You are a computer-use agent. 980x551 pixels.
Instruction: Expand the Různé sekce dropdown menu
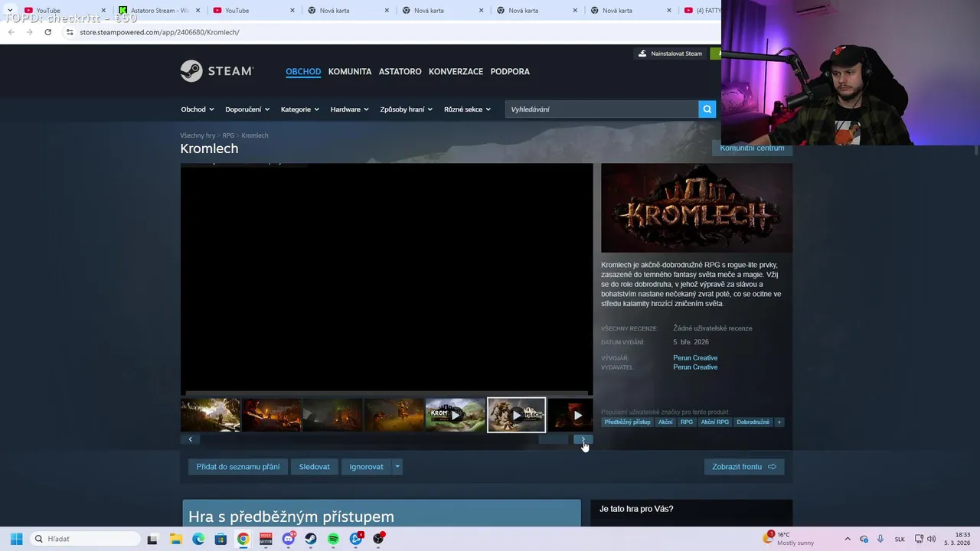(467, 109)
